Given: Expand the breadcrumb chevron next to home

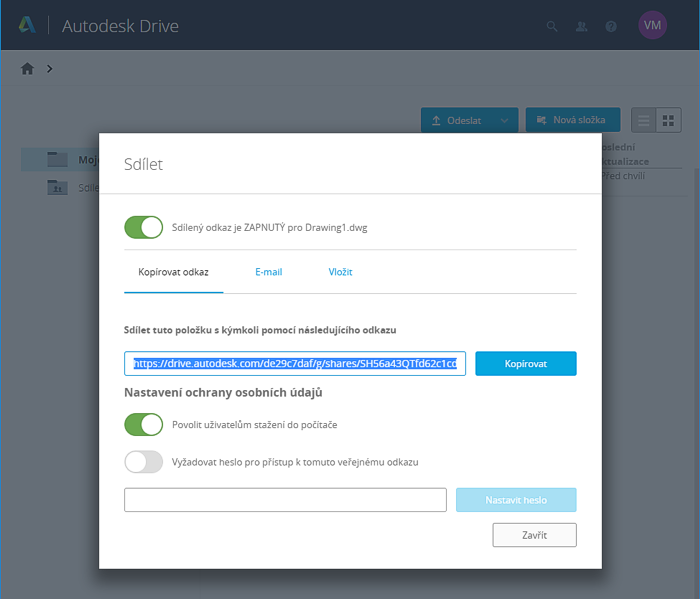Looking at the screenshot, I should click(49, 69).
